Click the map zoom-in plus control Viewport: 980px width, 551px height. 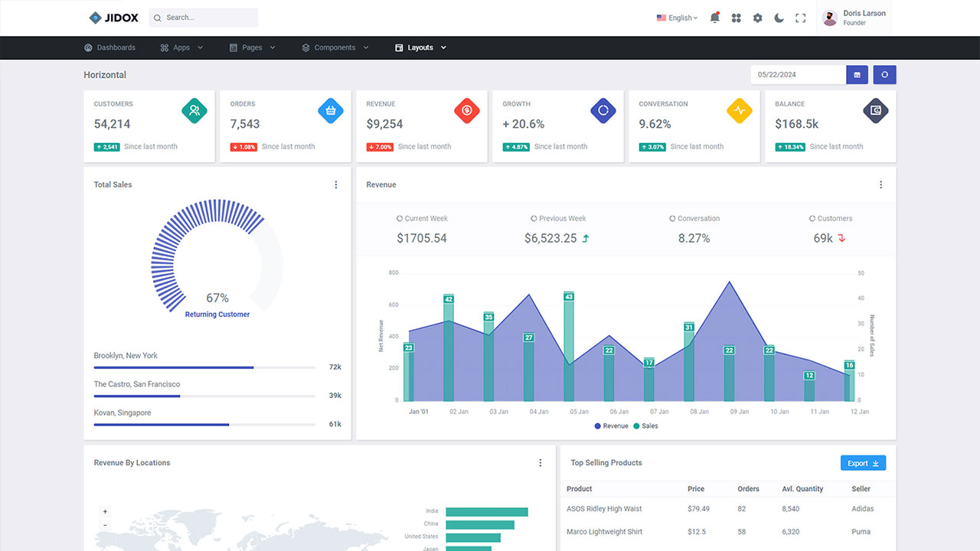[x=105, y=511]
